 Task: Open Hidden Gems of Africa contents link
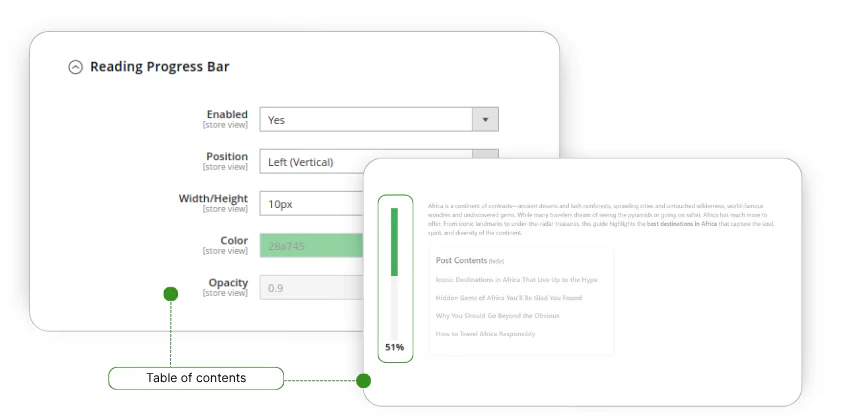tap(508, 298)
